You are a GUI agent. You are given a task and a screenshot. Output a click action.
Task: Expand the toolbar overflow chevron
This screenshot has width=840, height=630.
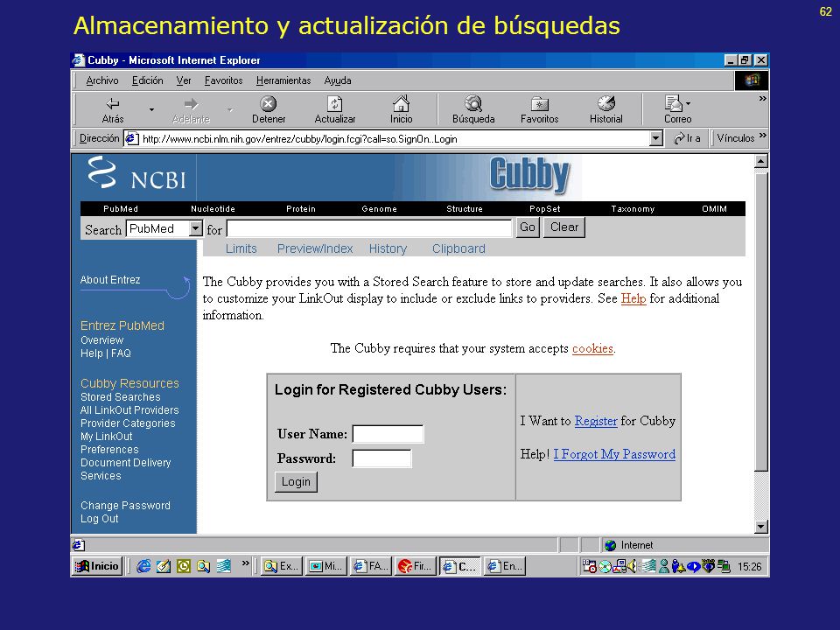[762, 99]
